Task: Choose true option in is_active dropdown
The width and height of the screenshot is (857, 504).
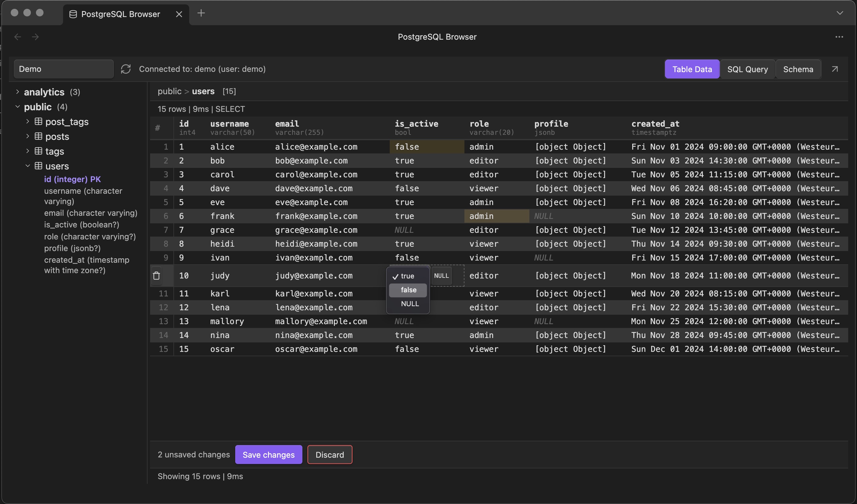Action: pos(407,276)
